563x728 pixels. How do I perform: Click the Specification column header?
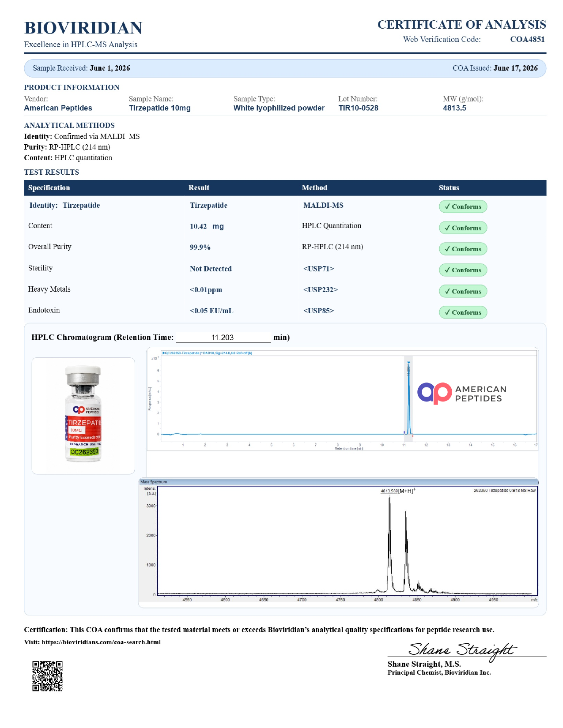(49, 188)
